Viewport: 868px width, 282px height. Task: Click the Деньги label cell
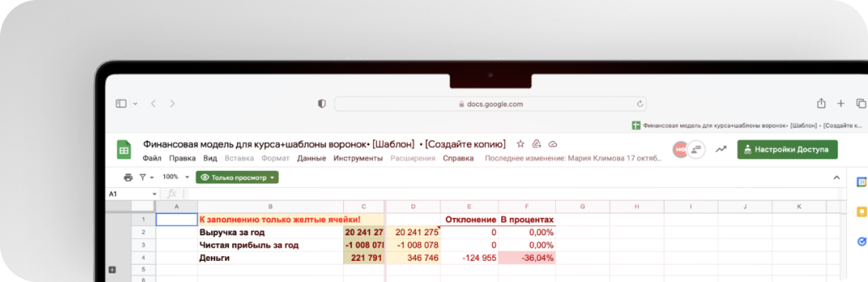(x=271, y=258)
